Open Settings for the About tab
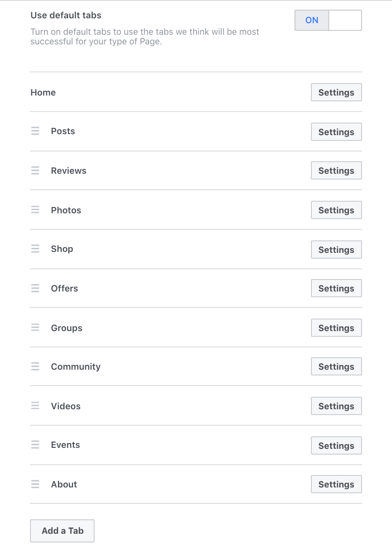The height and width of the screenshot is (556, 392). point(336,485)
